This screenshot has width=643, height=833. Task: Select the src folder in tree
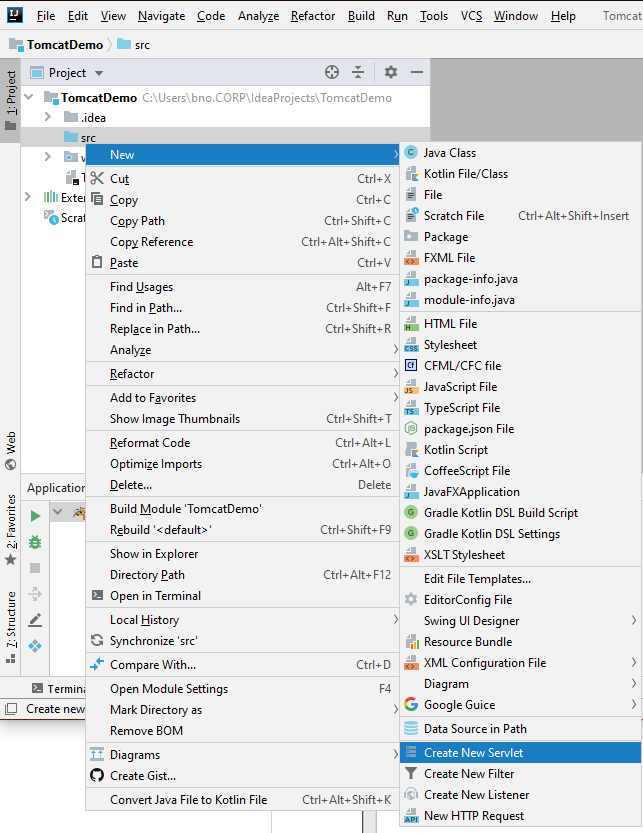point(225,138)
